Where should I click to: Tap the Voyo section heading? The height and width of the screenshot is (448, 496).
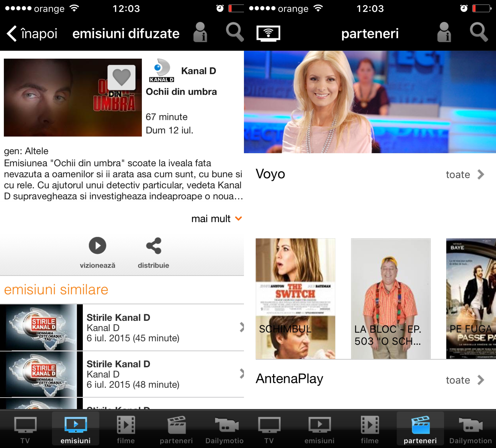[x=270, y=174]
